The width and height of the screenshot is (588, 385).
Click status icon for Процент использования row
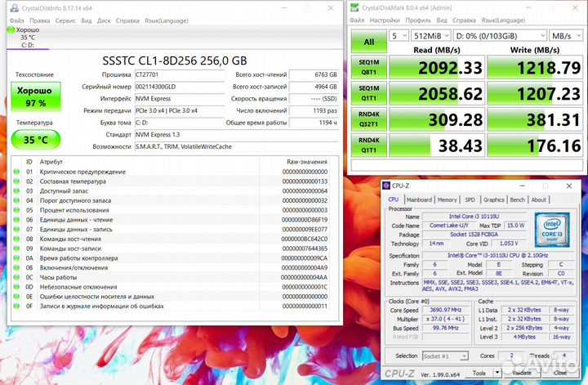point(16,210)
